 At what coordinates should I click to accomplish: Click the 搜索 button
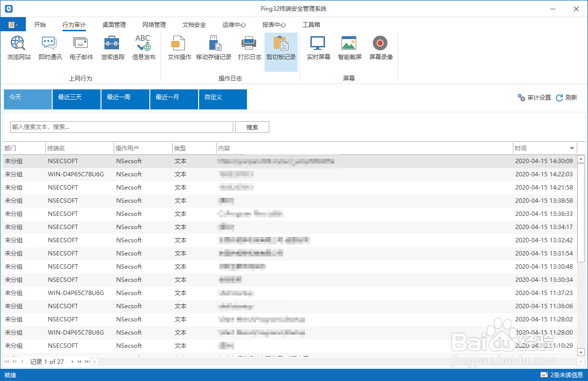pyautogui.click(x=252, y=127)
